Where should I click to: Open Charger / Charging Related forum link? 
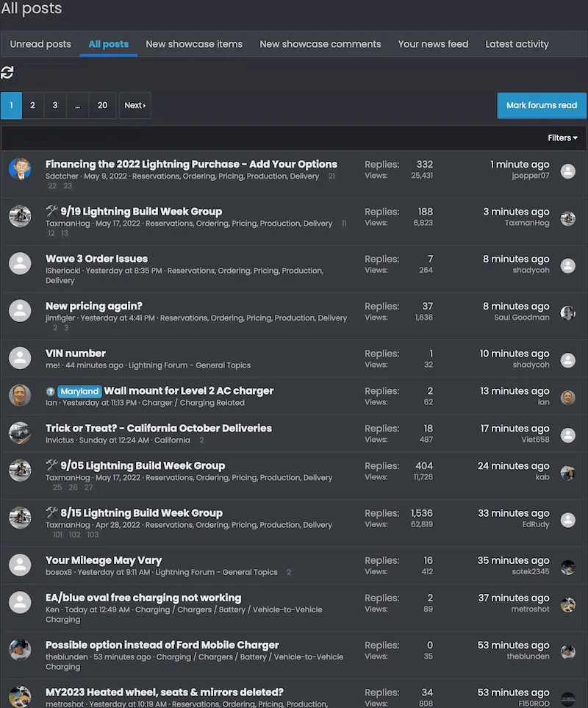(193, 403)
